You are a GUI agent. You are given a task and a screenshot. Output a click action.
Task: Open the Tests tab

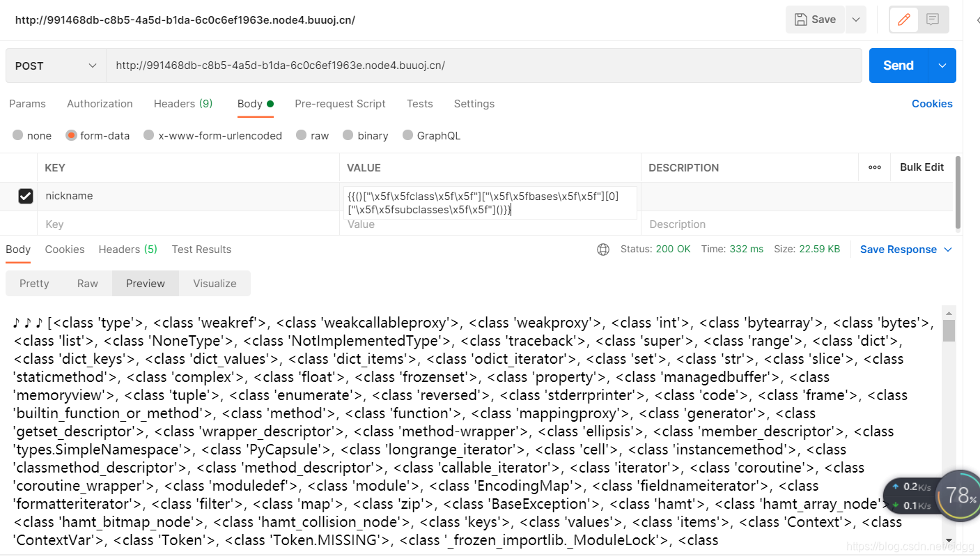pos(420,104)
